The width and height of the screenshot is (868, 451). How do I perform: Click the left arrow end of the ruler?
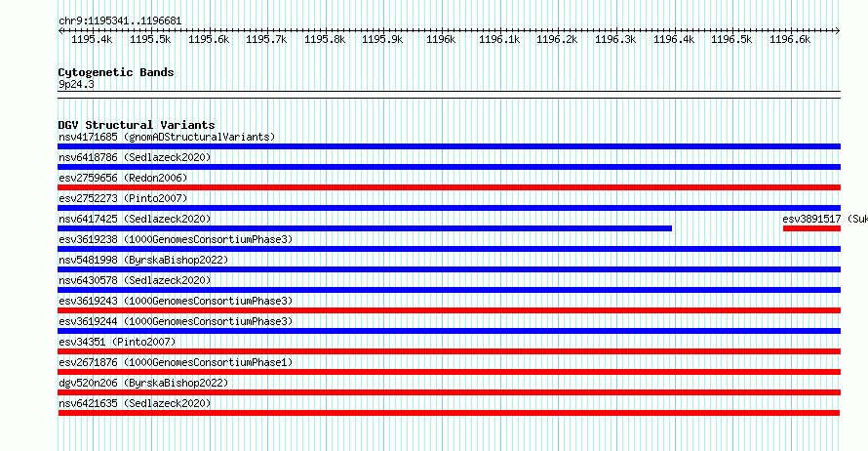(60, 31)
